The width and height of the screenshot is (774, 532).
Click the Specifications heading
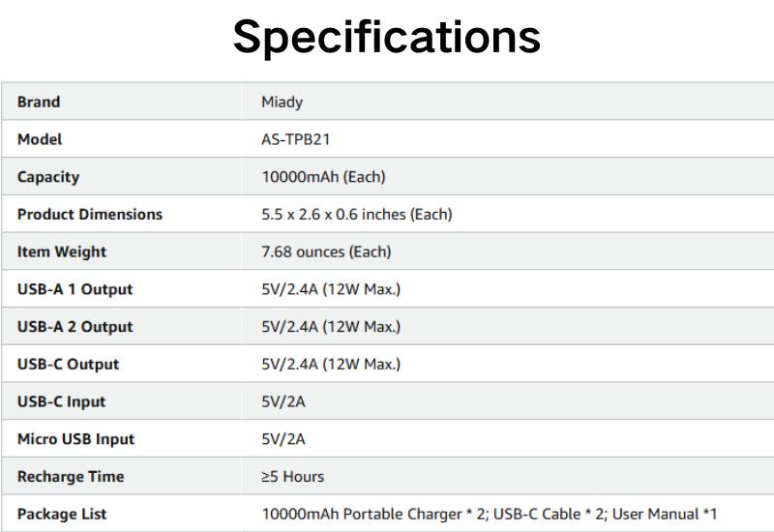click(387, 39)
